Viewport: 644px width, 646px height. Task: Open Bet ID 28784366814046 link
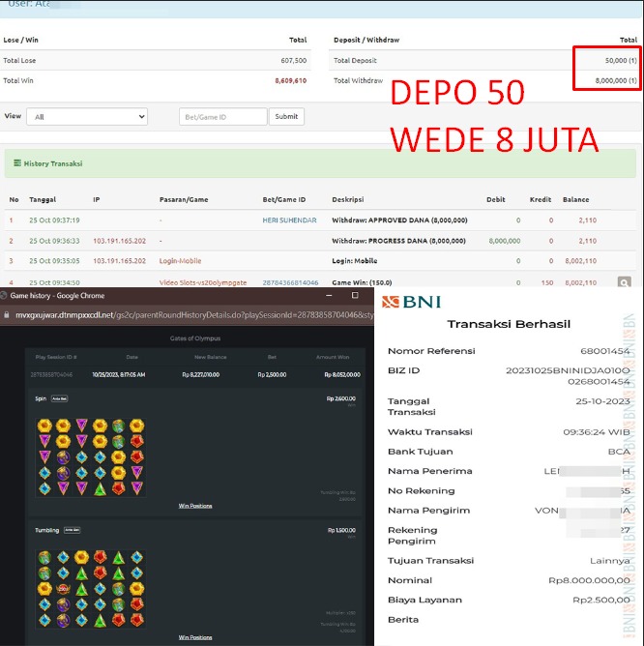tap(290, 282)
